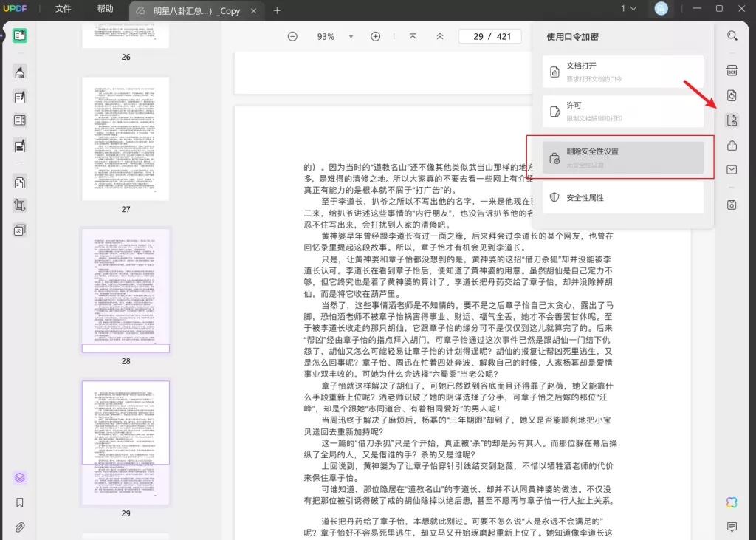Click the 93% zoom value
The height and width of the screenshot is (540, 756).
point(326,37)
